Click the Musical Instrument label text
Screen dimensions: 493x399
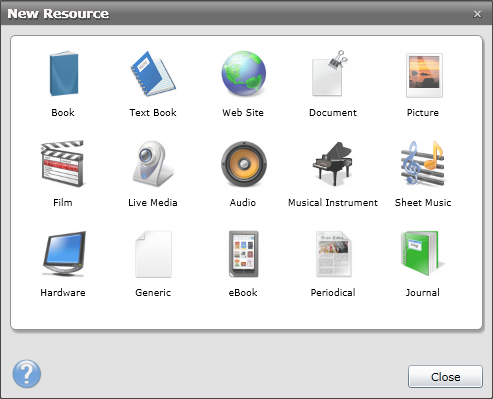(x=333, y=203)
